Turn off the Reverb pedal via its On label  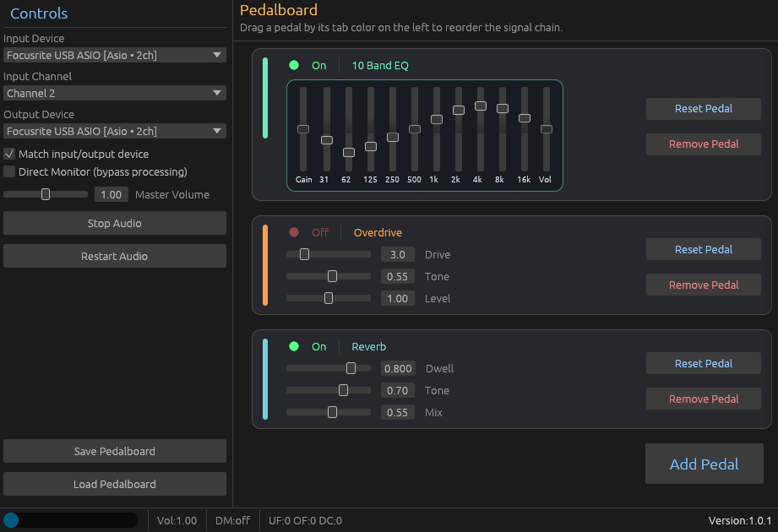pyautogui.click(x=318, y=346)
